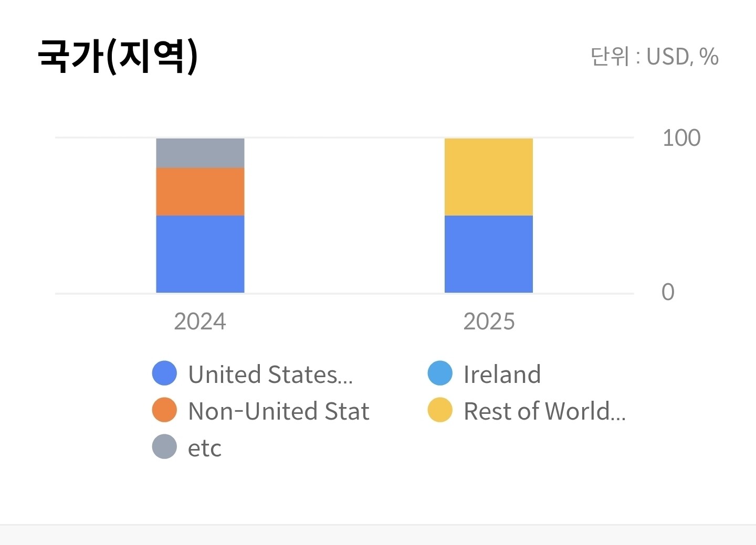The height and width of the screenshot is (545, 756).
Task: Click the orange Non-United Stat legend dot
Action: click(x=164, y=410)
